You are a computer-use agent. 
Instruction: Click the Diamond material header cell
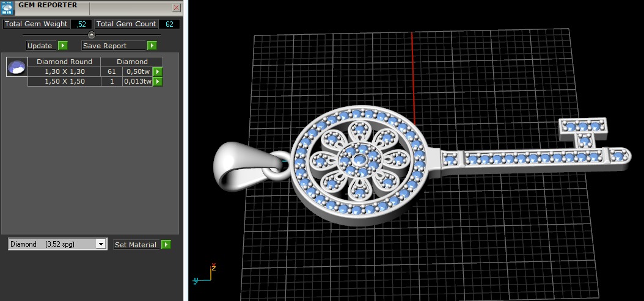pyautogui.click(x=132, y=62)
